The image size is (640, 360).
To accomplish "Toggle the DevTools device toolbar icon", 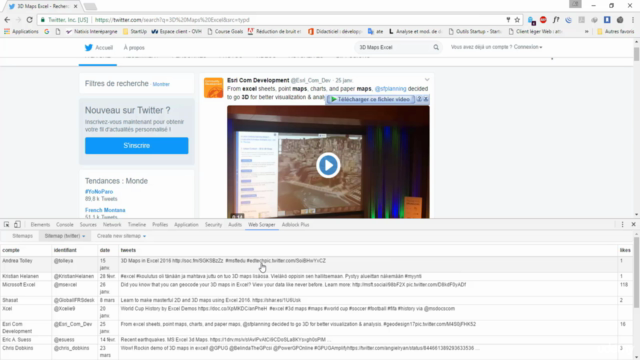I will point(17,224).
